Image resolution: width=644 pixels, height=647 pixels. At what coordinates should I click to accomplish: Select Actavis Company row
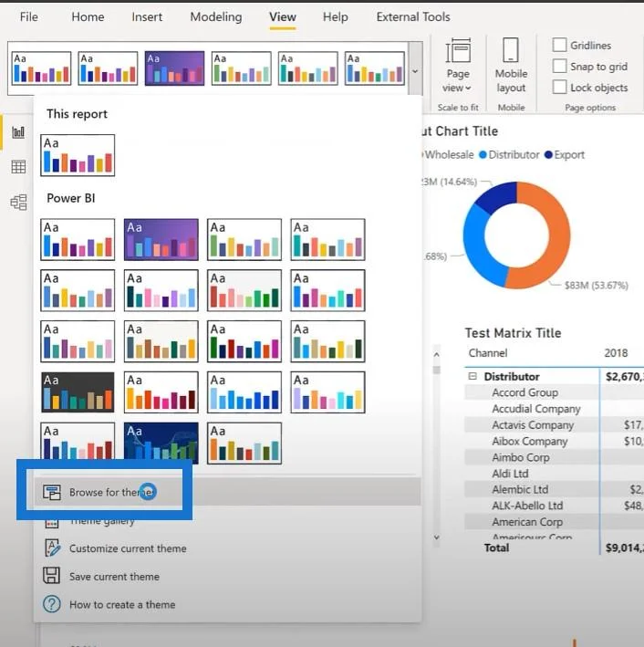click(x=533, y=424)
